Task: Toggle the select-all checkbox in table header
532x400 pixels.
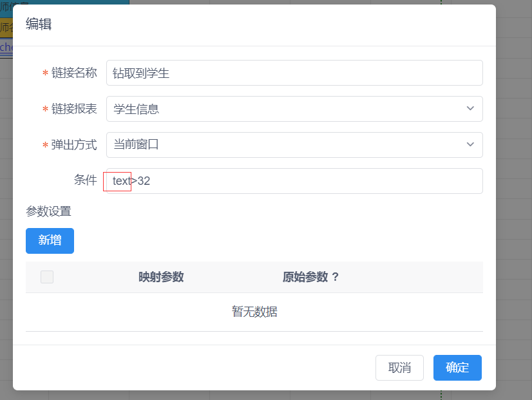Action: 47,277
